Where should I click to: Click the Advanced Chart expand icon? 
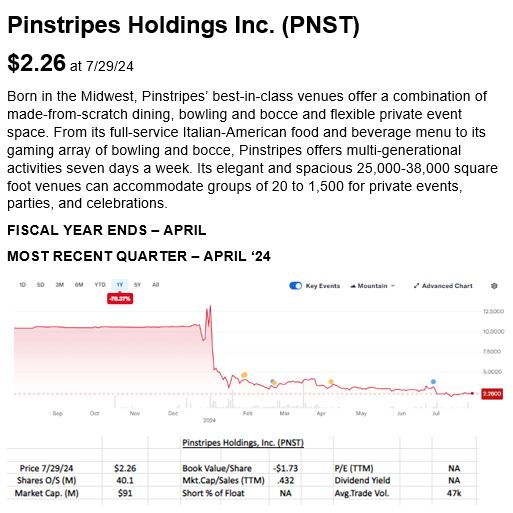coord(416,286)
